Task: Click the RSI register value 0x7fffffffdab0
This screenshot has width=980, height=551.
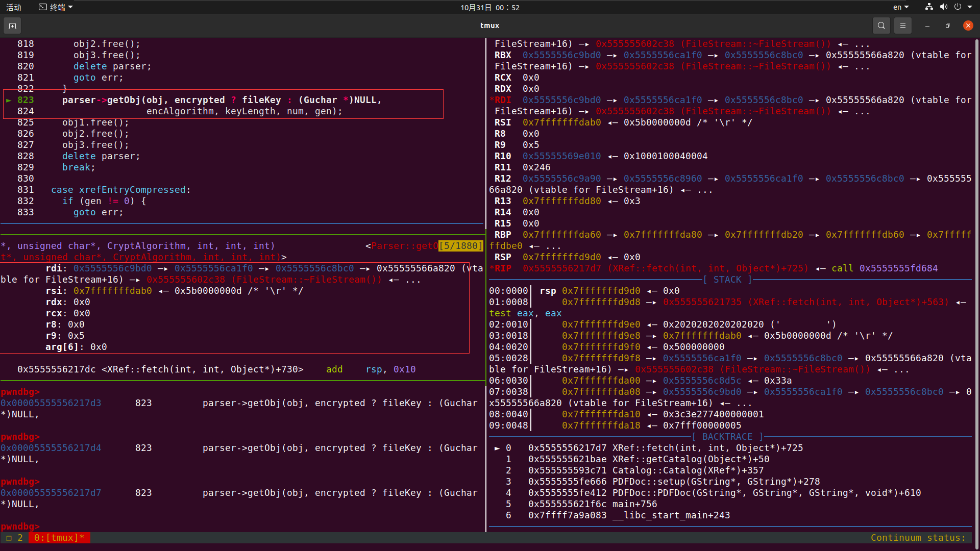Action: point(561,122)
